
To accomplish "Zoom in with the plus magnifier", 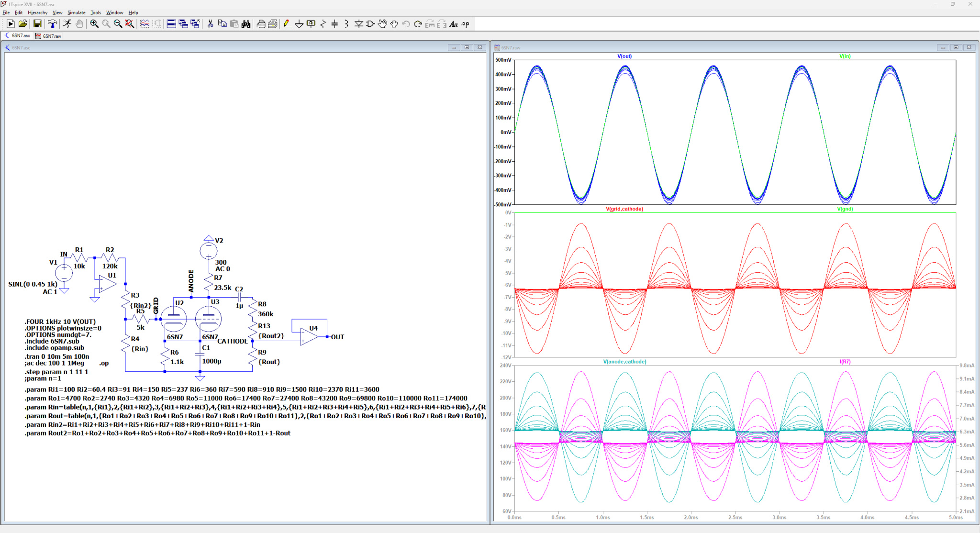I will click(x=94, y=24).
